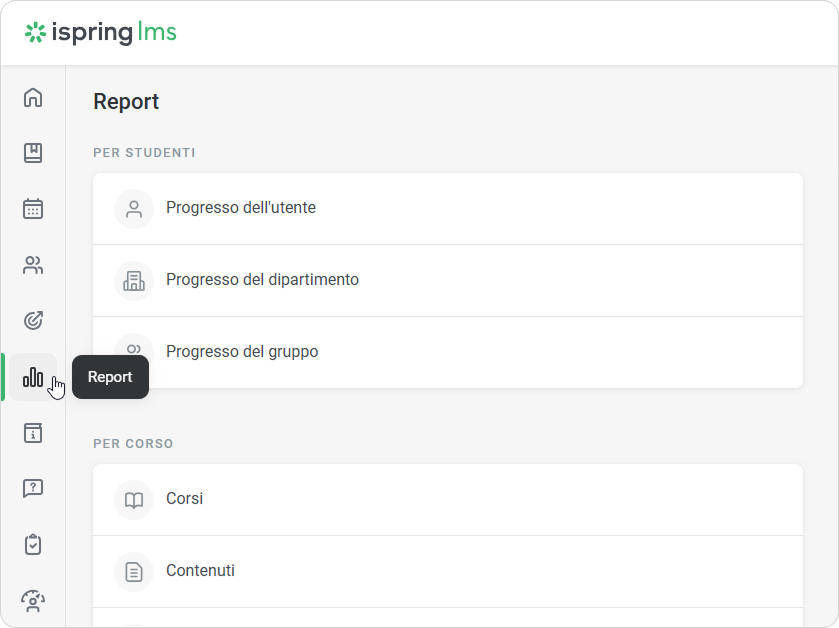Open the Contenuti report
Viewport: 839px width, 628px height.
click(200, 571)
